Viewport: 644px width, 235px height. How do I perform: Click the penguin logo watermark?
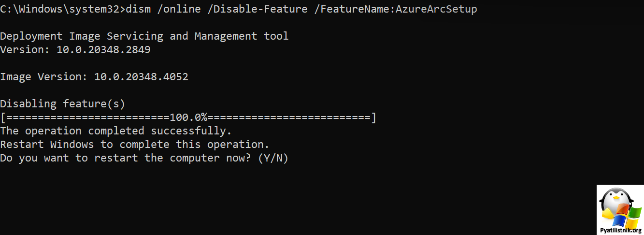point(614,203)
